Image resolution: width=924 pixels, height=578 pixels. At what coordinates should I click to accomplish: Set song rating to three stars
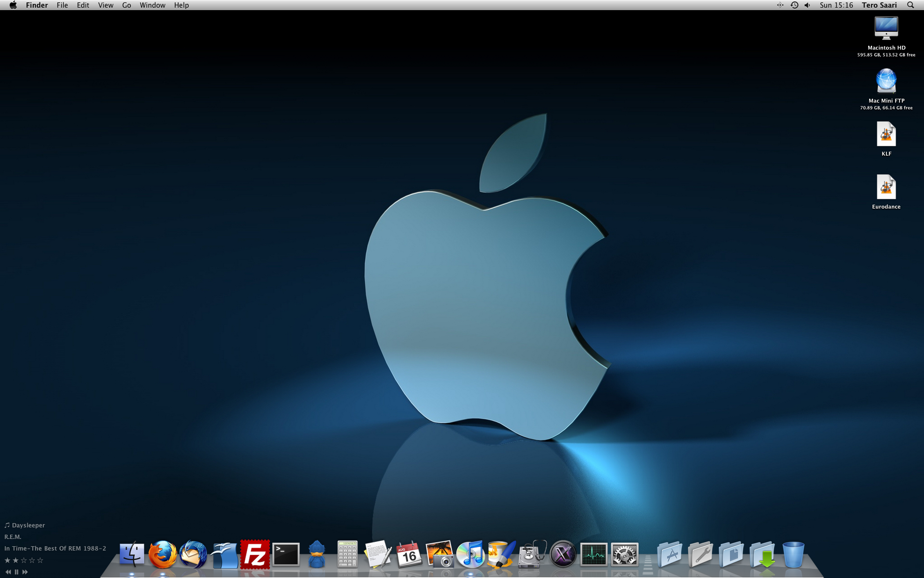coord(24,560)
